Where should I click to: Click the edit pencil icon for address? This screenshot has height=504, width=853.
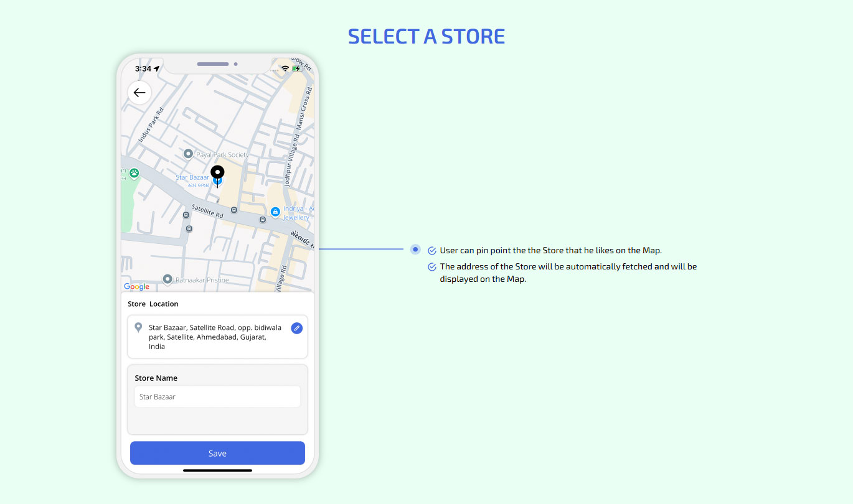(297, 328)
